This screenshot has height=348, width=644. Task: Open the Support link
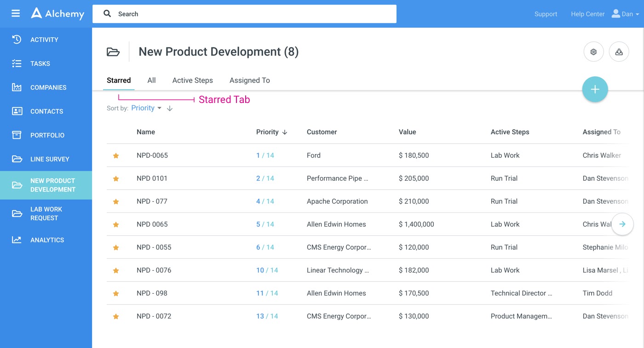546,14
